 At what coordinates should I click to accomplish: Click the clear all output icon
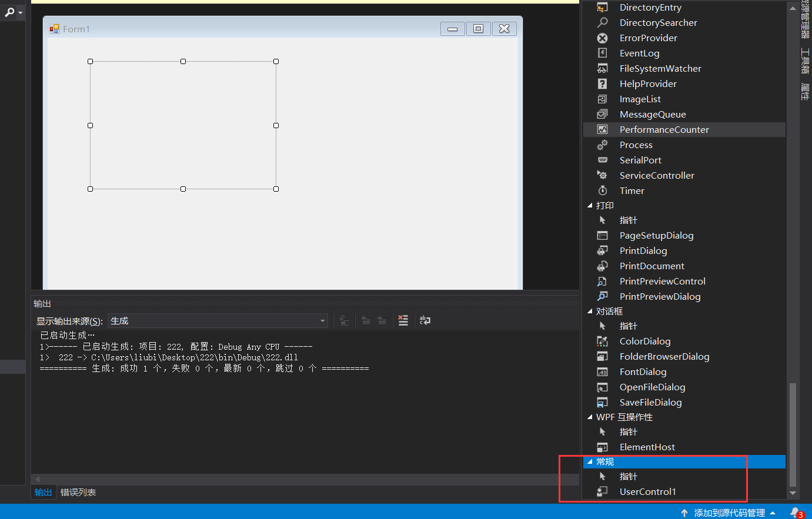pyautogui.click(x=403, y=320)
